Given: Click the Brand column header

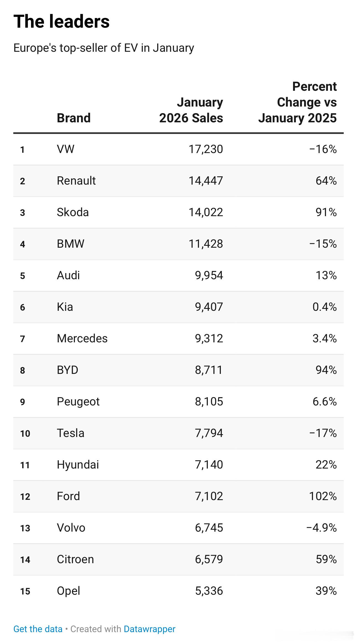Looking at the screenshot, I should click(74, 118).
